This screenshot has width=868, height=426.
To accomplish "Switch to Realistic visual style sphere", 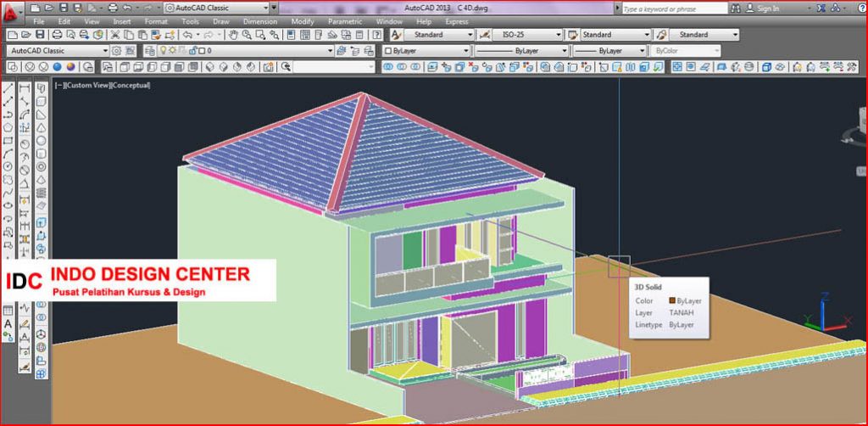I will [57, 67].
